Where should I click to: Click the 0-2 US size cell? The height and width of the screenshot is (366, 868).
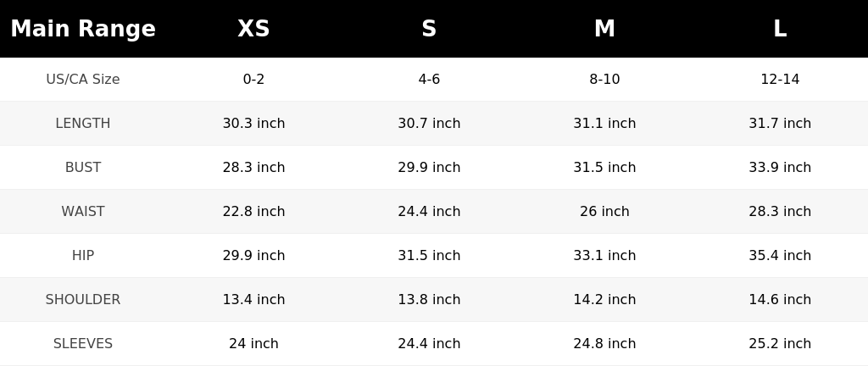coord(253,79)
